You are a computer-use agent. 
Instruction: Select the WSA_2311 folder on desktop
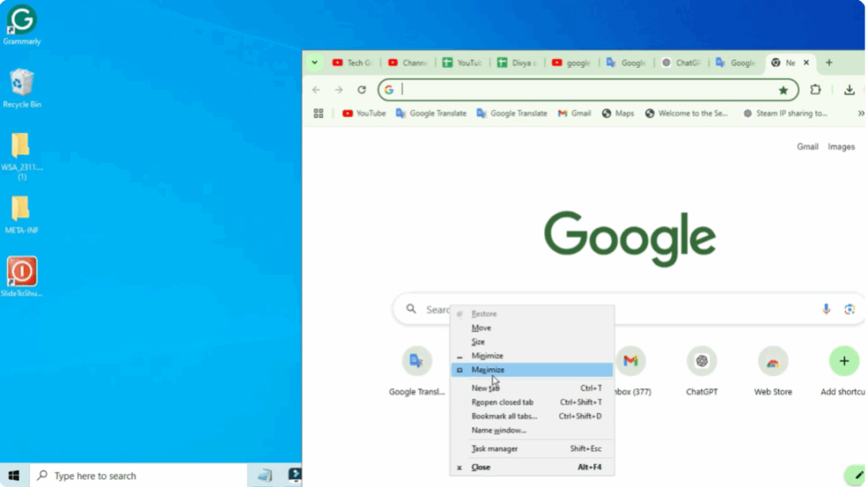click(21, 156)
